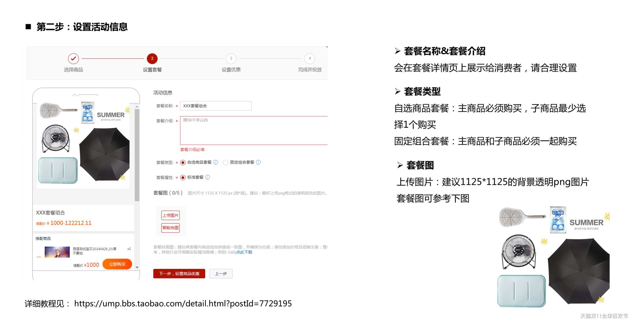The image size is (644, 321).
Task: Click the step 4 完成并投放 circle
Action: [x=310, y=58]
